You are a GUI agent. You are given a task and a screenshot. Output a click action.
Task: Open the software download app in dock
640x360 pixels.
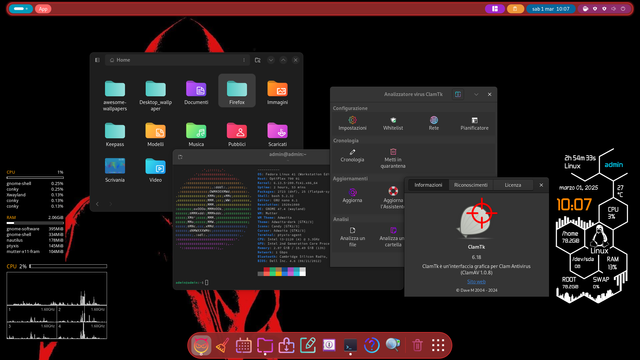point(286,345)
